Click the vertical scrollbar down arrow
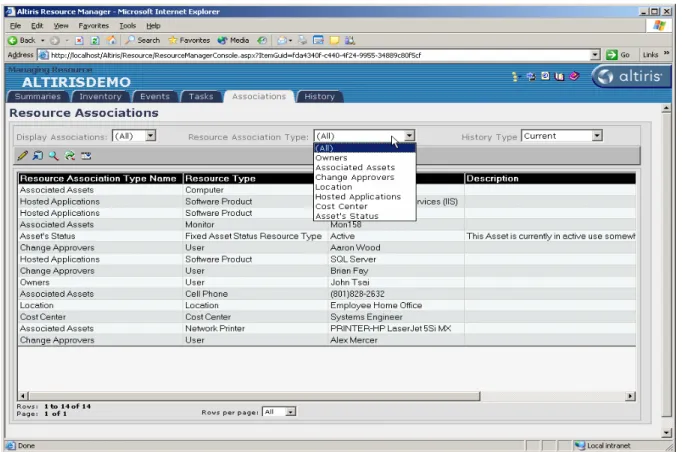682x452 pixels. 666,432
